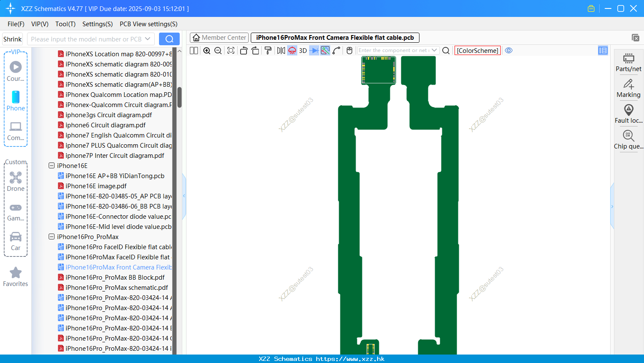
Task: Search component or net magnifier icon
Action: pyautogui.click(x=446, y=50)
